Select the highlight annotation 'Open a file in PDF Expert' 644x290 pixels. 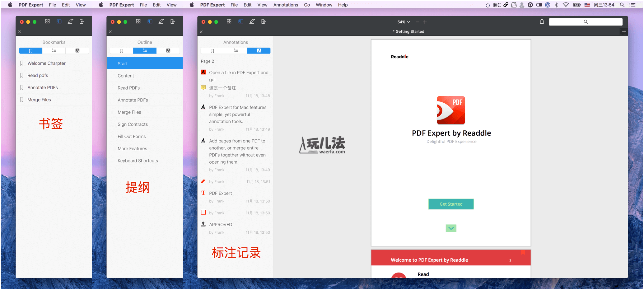[x=236, y=76]
